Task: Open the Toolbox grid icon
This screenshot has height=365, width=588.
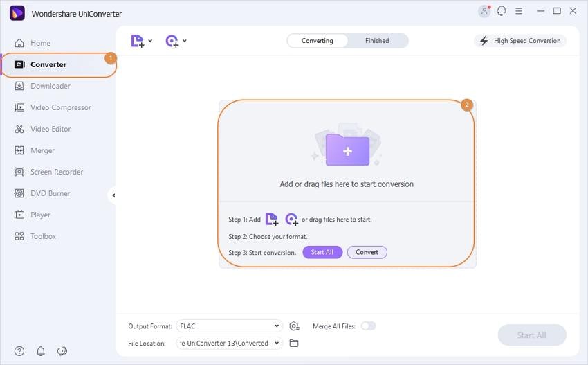Action: tap(19, 236)
